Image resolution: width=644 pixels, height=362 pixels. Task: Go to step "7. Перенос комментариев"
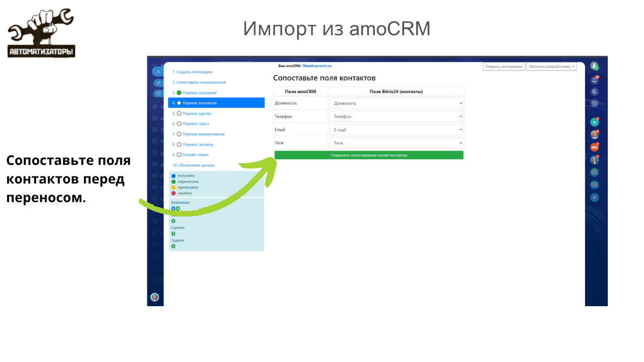click(198, 134)
